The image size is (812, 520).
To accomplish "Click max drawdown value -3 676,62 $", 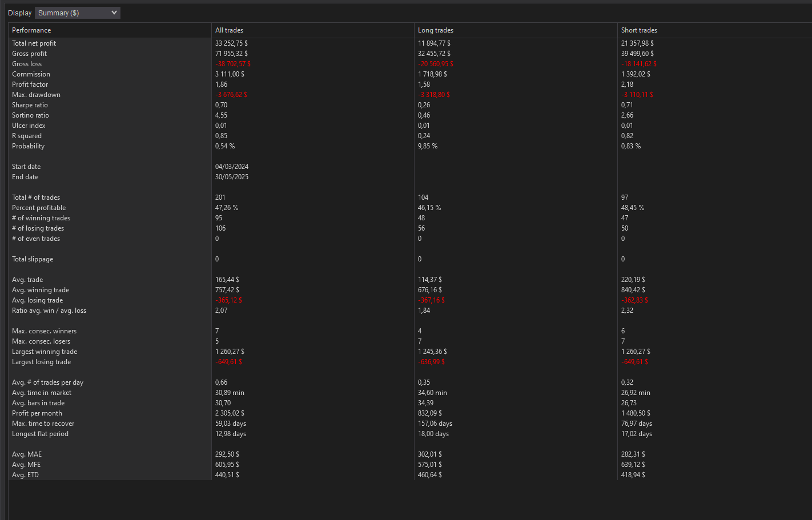I will coord(231,95).
